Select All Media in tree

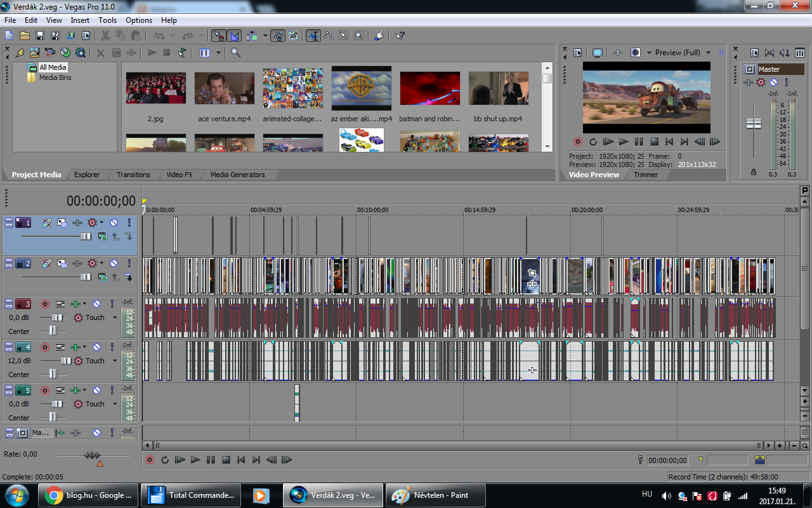[x=53, y=67]
